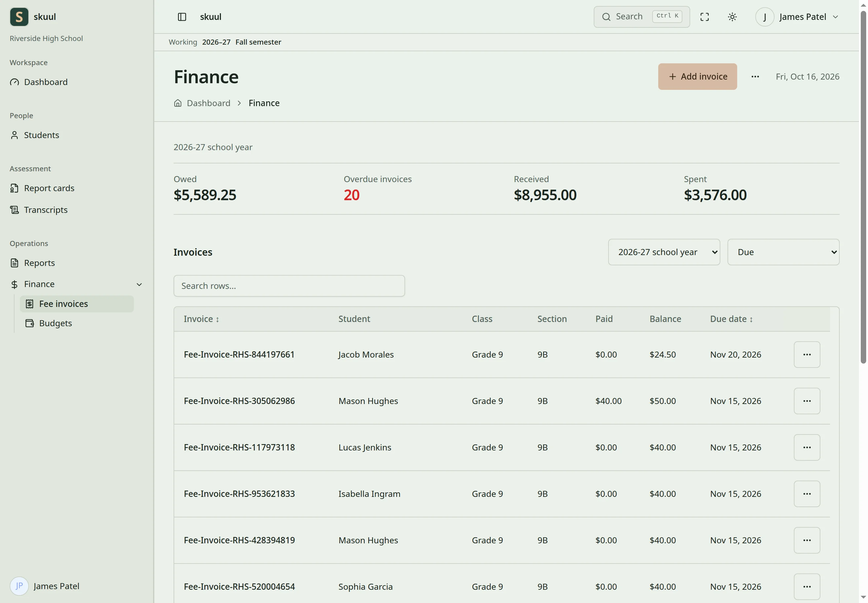Screen dimensions: 868x603
Task: Click the J avatar in header
Action: pyautogui.click(x=765, y=17)
